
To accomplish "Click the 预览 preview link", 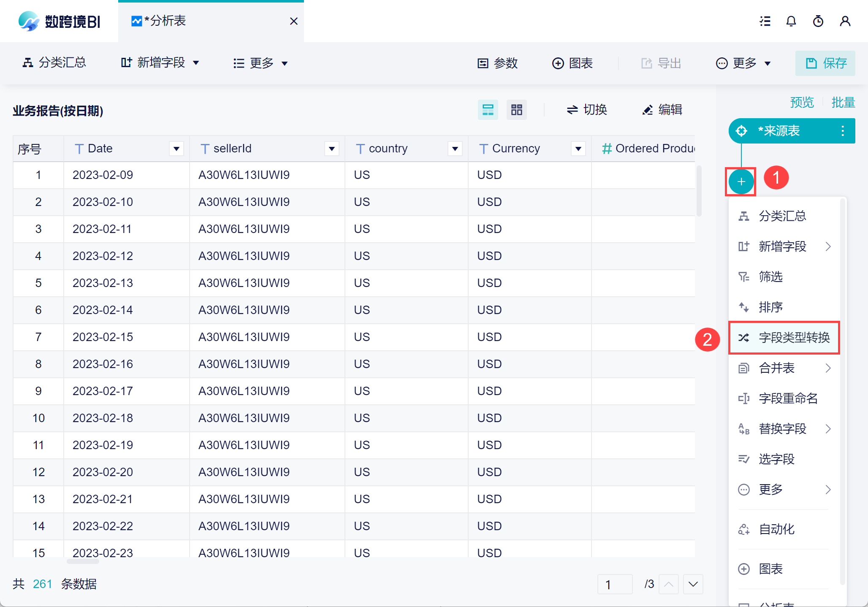I will 802,102.
